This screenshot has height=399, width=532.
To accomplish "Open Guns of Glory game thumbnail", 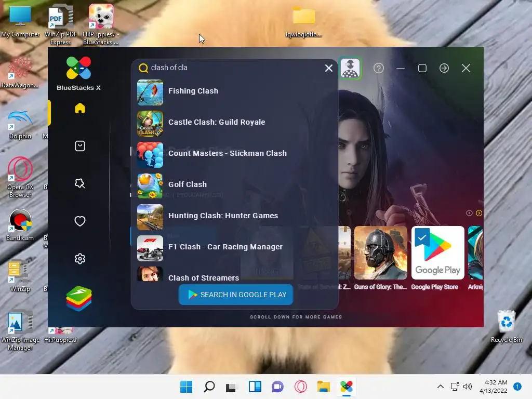I will (381, 253).
